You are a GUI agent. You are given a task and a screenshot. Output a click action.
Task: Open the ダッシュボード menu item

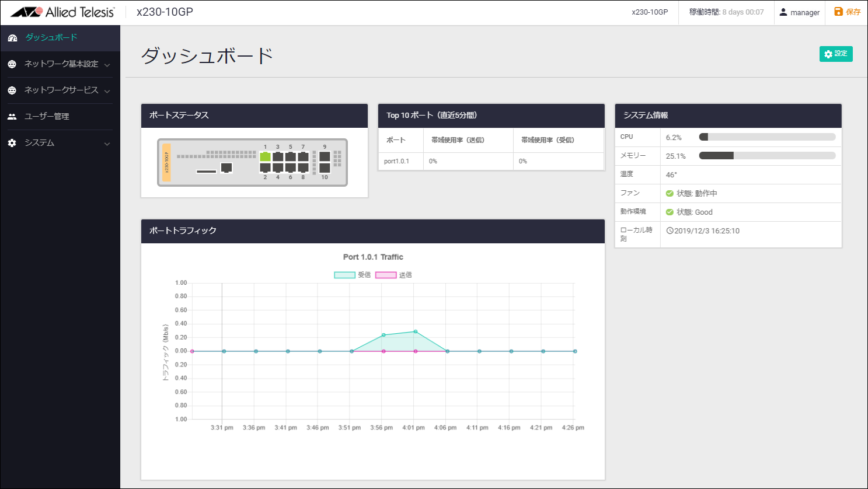(51, 37)
